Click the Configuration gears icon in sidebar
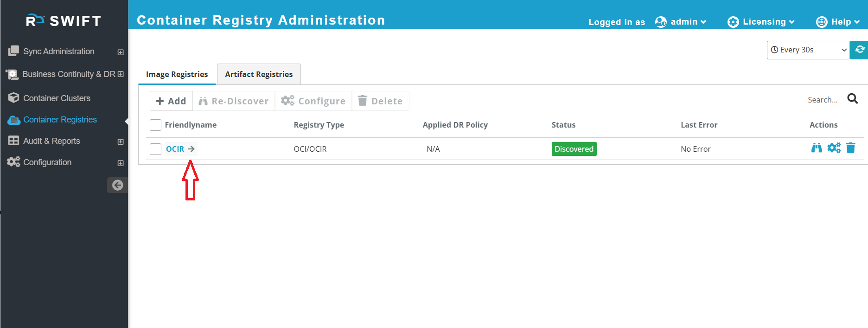 click(x=13, y=162)
